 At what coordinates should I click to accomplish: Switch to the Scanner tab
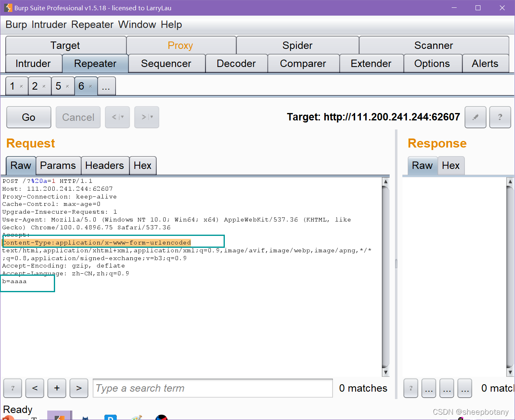click(x=434, y=45)
